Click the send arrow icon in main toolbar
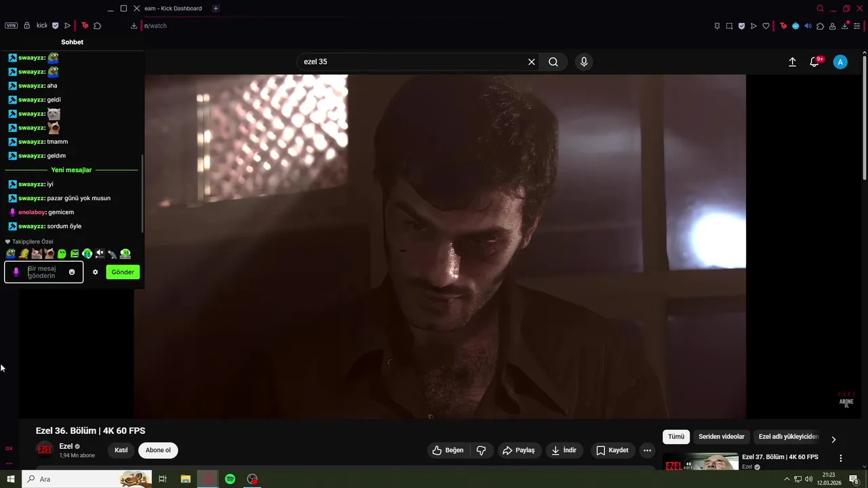The width and height of the screenshot is (868, 488). [x=753, y=26]
